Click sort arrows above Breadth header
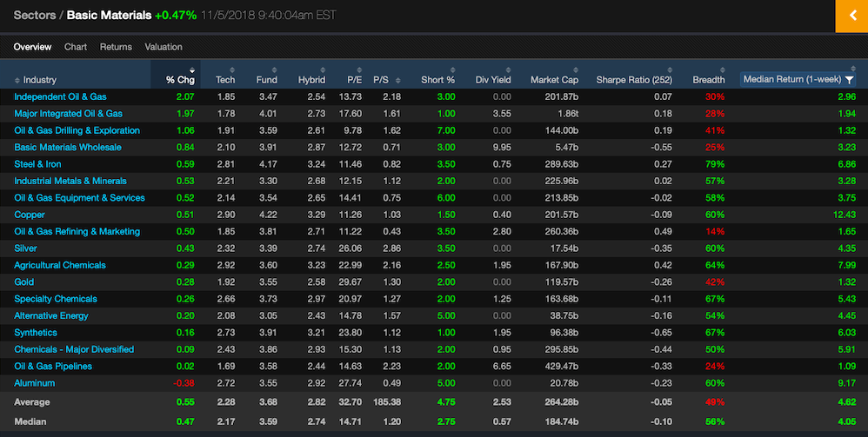This screenshot has width=868, height=437. click(x=722, y=70)
